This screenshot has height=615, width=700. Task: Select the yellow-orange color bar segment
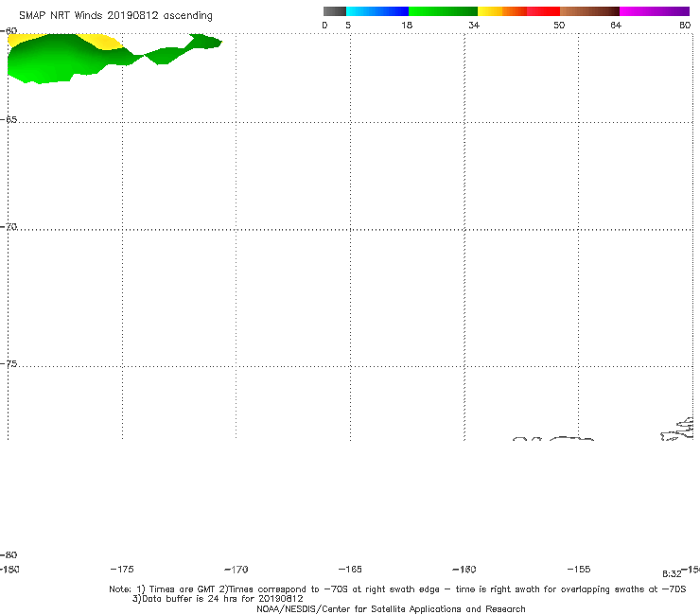502,11
